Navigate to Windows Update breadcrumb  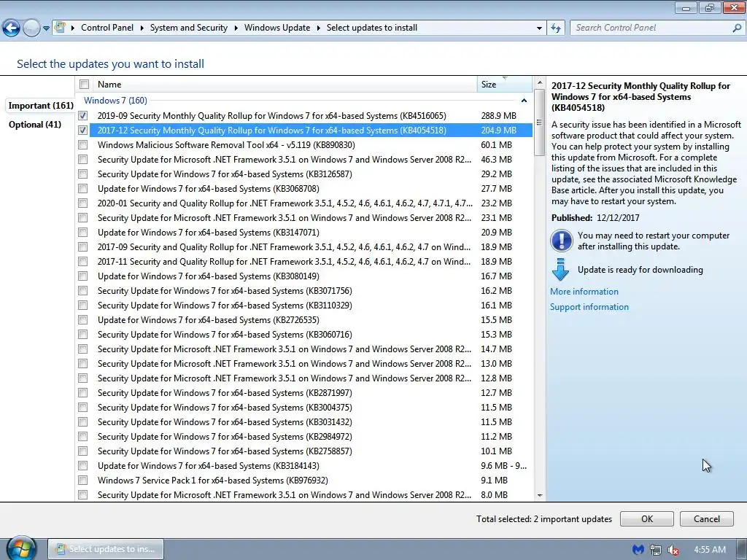pyautogui.click(x=277, y=28)
